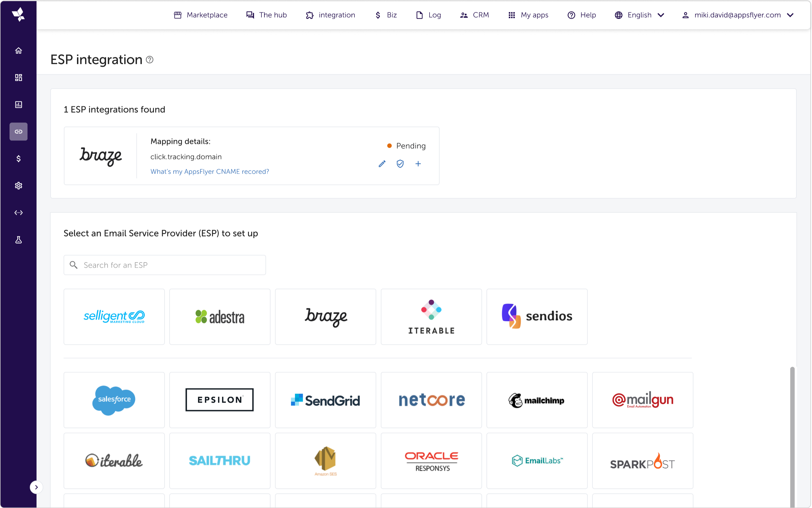812x508 pixels.
Task: Expand the English language dropdown
Action: point(639,15)
